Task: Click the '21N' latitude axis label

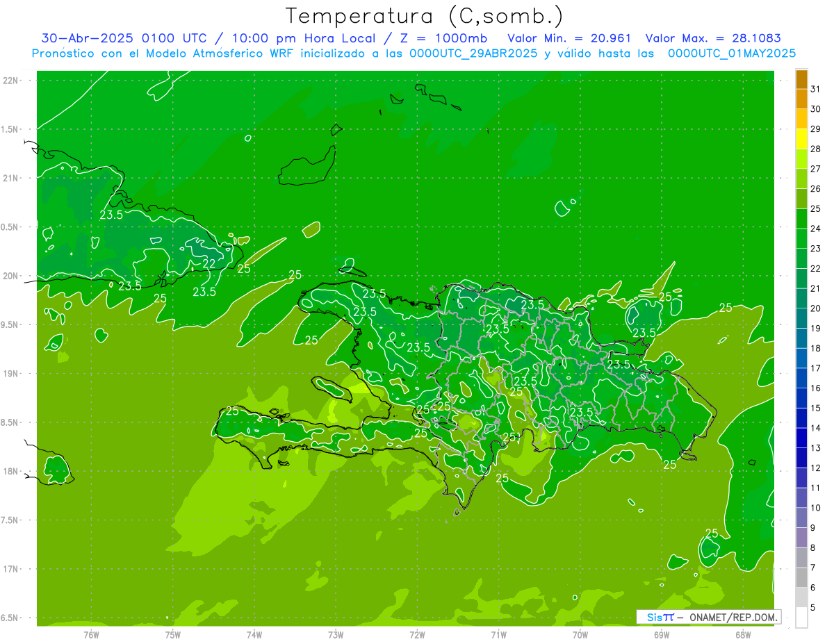Action: click(x=10, y=179)
